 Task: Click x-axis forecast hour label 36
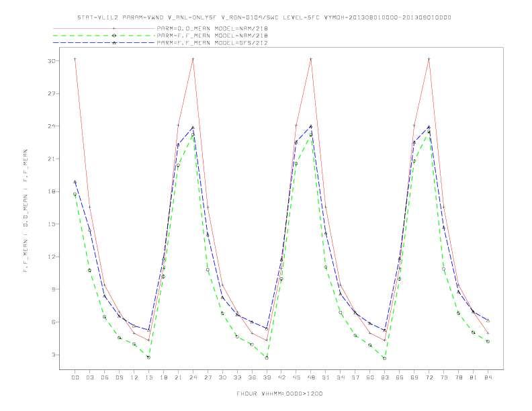252,377
